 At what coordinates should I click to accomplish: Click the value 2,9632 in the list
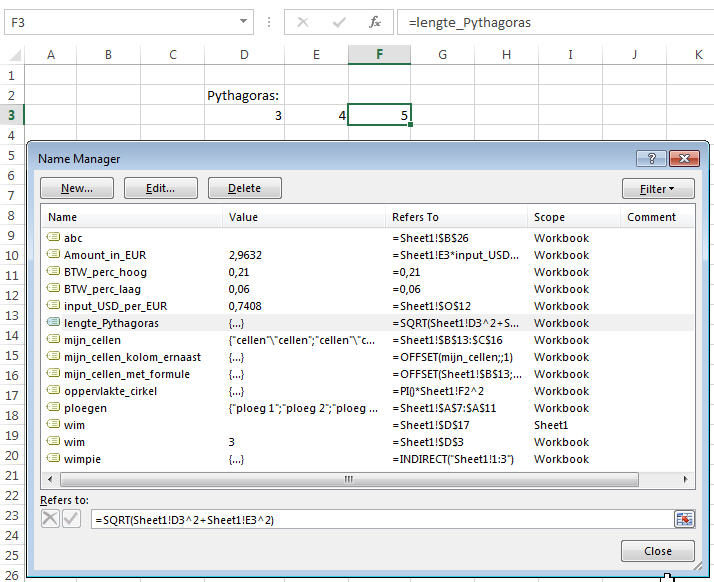(245, 255)
